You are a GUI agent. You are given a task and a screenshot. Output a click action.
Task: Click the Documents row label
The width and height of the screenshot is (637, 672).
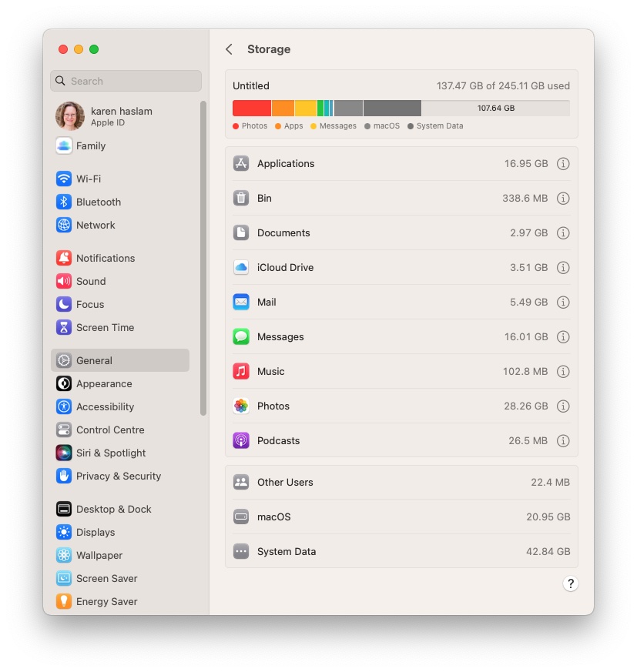pos(283,232)
